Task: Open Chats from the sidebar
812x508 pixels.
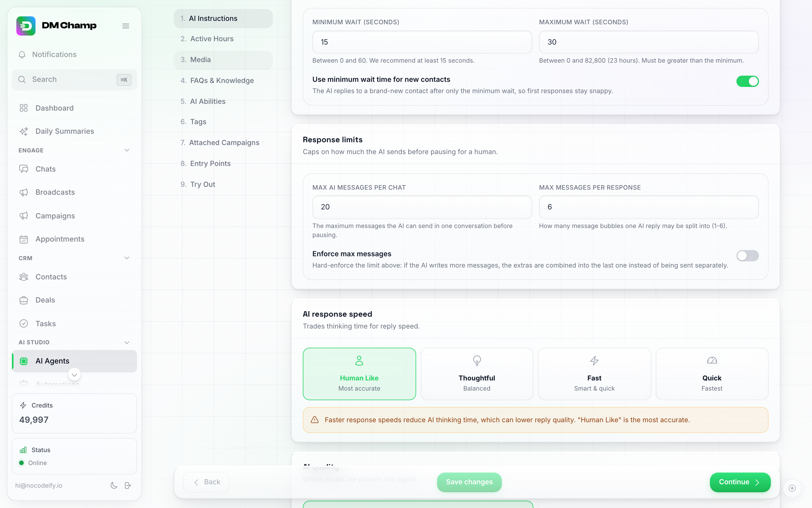Action: pos(74,169)
